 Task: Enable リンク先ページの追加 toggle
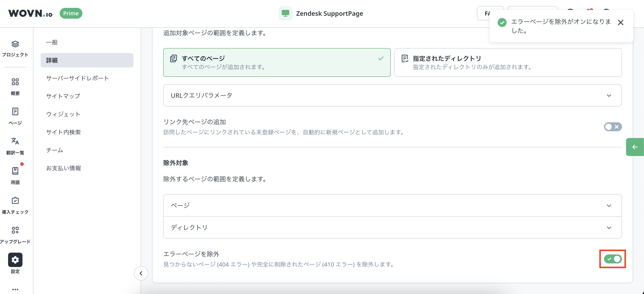point(613,127)
